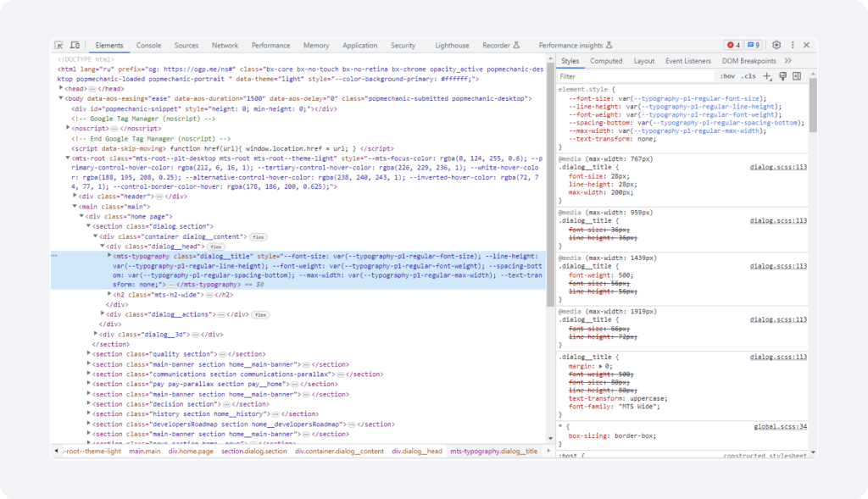Viewport: 868px width, 499px height.
Task: Click the box-sizing: border-box declaration
Action: click(x=613, y=436)
